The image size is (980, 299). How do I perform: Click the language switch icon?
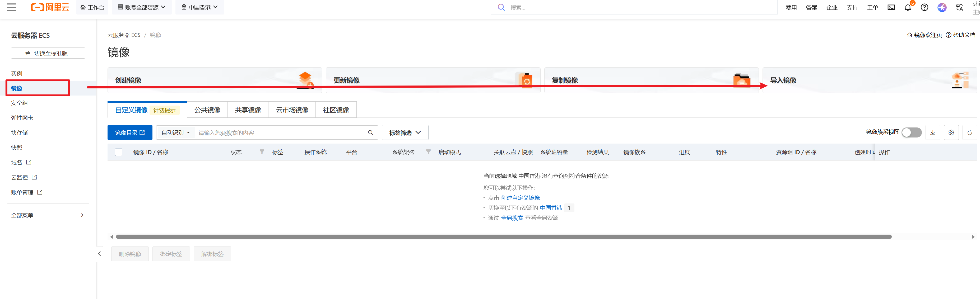[x=959, y=7]
